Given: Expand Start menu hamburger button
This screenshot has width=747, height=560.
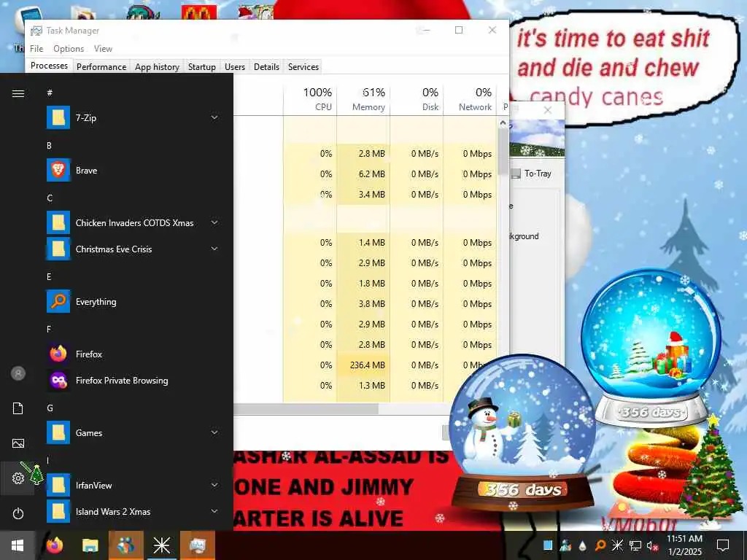Looking at the screenshot, I should point(18,93).
